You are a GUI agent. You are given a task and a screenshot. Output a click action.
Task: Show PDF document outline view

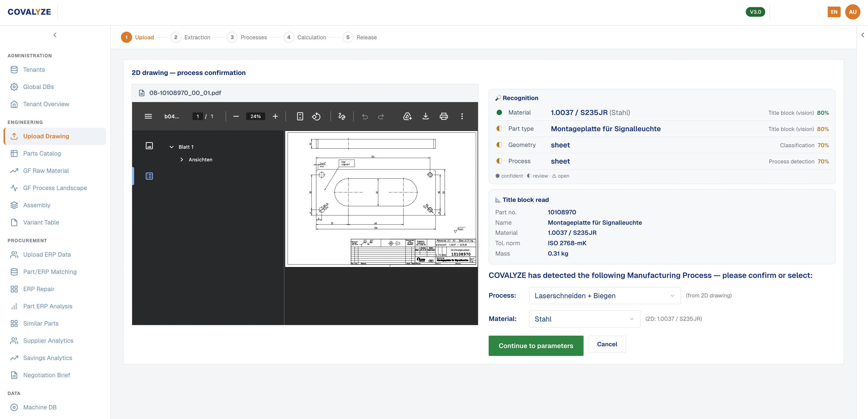click(x=149, y=176)
